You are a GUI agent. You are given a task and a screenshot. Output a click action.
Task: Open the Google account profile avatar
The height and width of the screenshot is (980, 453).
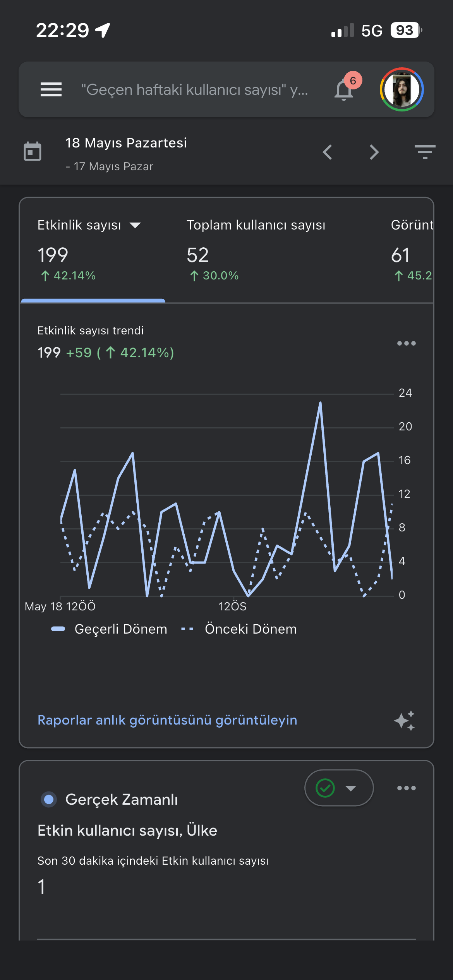click(402, 89)
